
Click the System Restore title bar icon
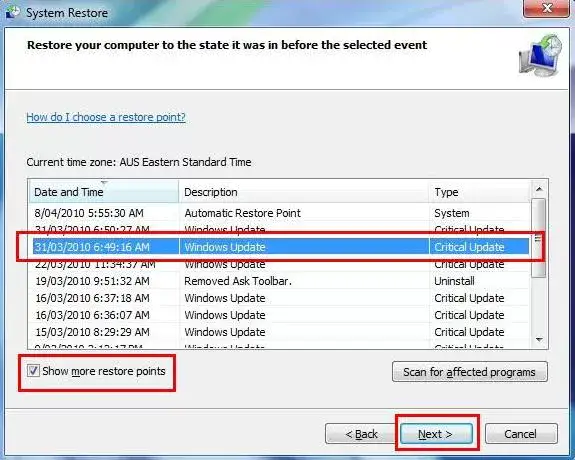(x=12, y=12)
